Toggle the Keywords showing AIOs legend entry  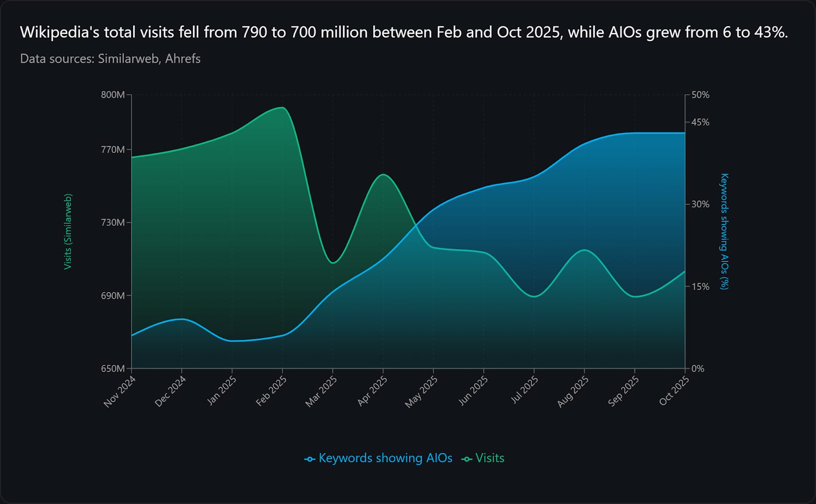tap(385, 458)
